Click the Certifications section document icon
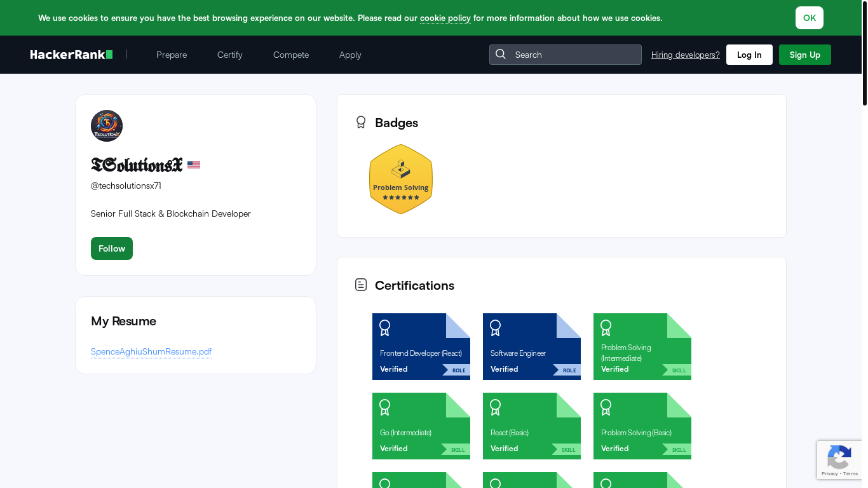 [x=361, y=285]
